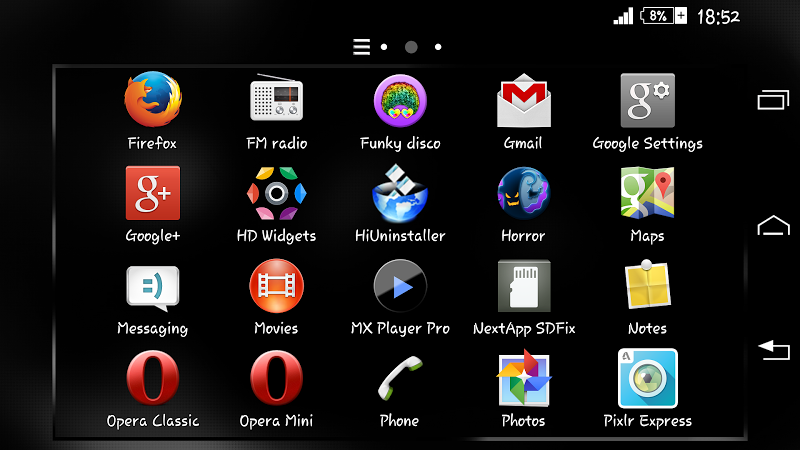Open HD Widgets

point(276,193)
